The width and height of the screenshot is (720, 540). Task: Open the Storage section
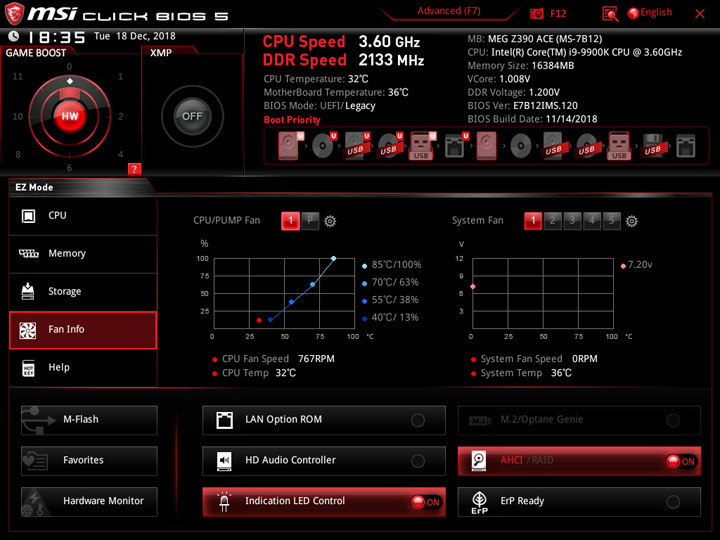pyautogui.click(x=83, y=292)
